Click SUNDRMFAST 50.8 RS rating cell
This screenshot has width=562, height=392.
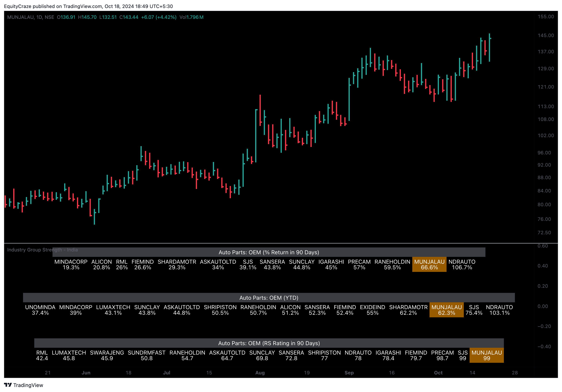tap(147, 355)
